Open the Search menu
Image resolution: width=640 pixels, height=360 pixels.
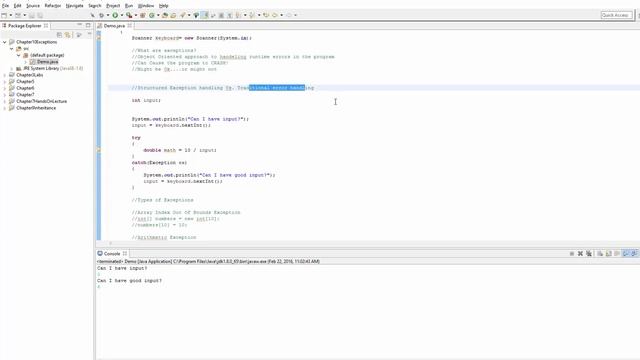[x=95, y=6]
